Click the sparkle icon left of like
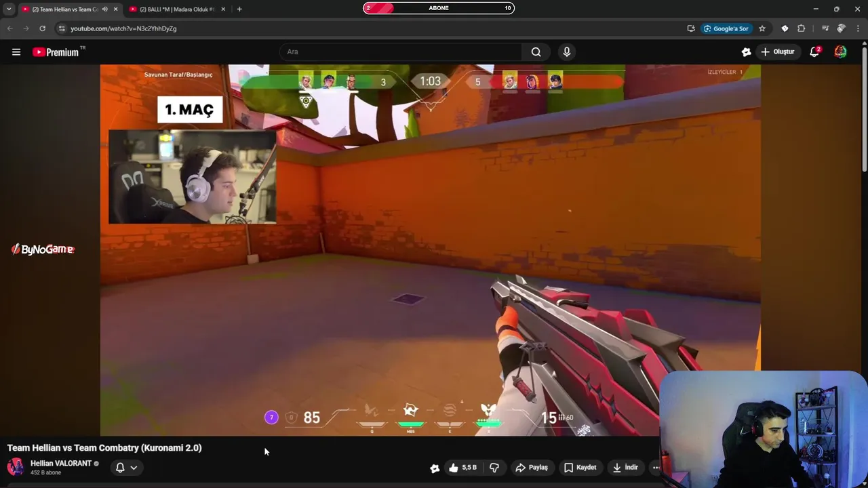Image resolution: width=868 pixels, height=488 pixels. [435, 468]
